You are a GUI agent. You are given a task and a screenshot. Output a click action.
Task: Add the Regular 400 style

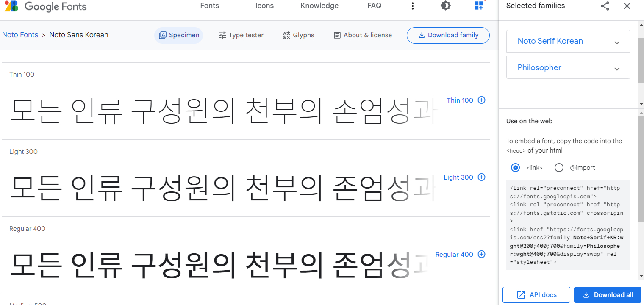point(481,255)
